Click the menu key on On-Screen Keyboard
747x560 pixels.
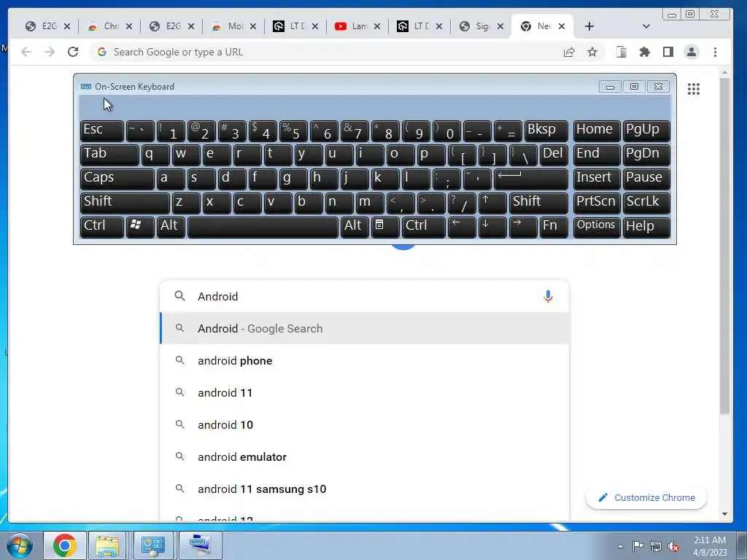(384, 227)
